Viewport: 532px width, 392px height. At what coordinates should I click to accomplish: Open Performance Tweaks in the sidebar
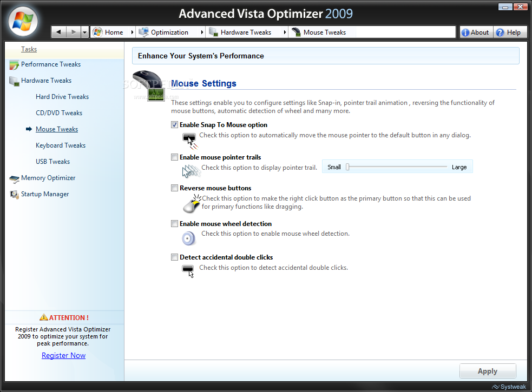(51, 64)
